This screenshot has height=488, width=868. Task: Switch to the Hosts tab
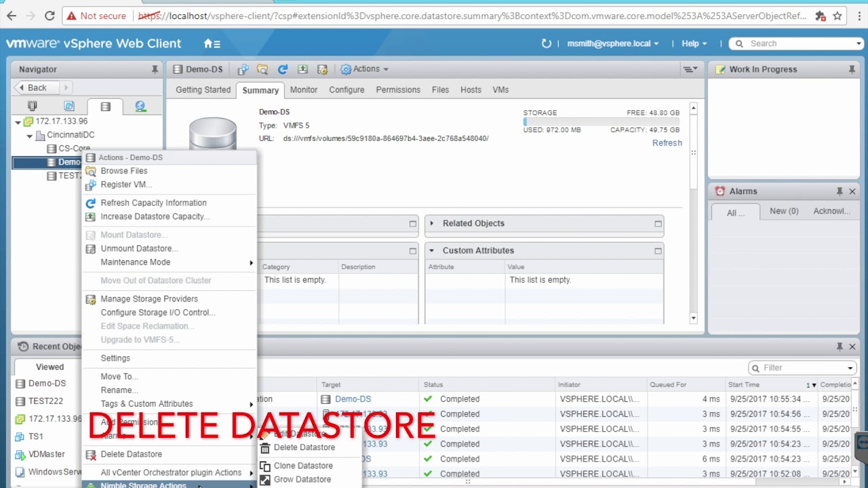tap(471, 89)
